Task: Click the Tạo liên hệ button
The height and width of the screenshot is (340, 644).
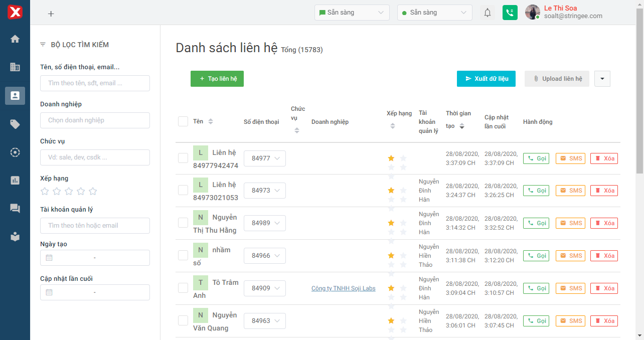Action: point(217,79)
